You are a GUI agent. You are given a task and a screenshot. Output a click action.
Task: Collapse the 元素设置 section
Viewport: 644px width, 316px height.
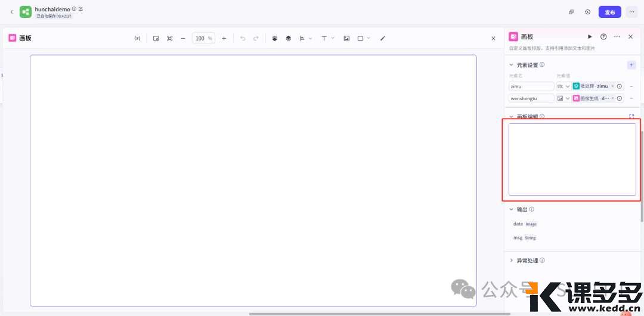pyautogui.click(x=511, y=65)
